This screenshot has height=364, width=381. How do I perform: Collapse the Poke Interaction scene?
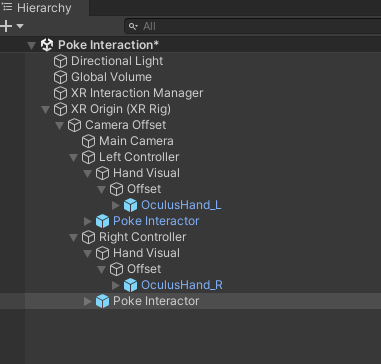click(x=32, y=45)
